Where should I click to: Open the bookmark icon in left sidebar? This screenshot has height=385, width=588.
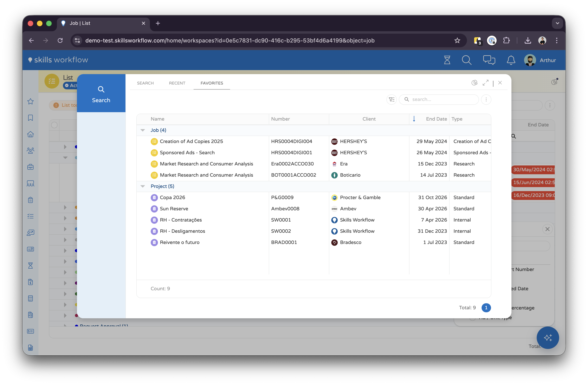[30, 118]
